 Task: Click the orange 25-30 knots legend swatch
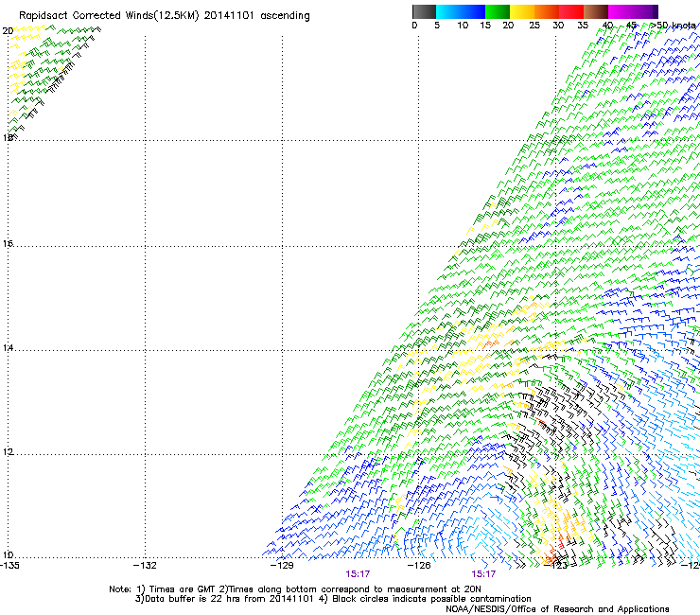click(x=547, y=11)
